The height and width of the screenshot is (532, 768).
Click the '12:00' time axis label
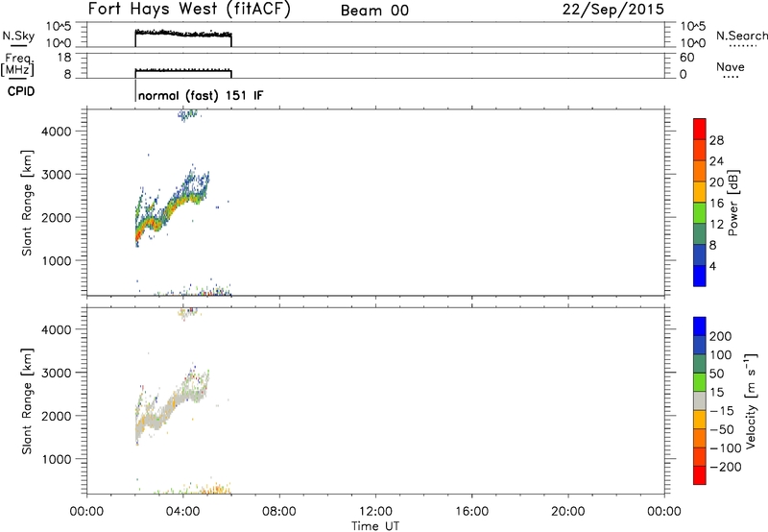pos(375,512)
